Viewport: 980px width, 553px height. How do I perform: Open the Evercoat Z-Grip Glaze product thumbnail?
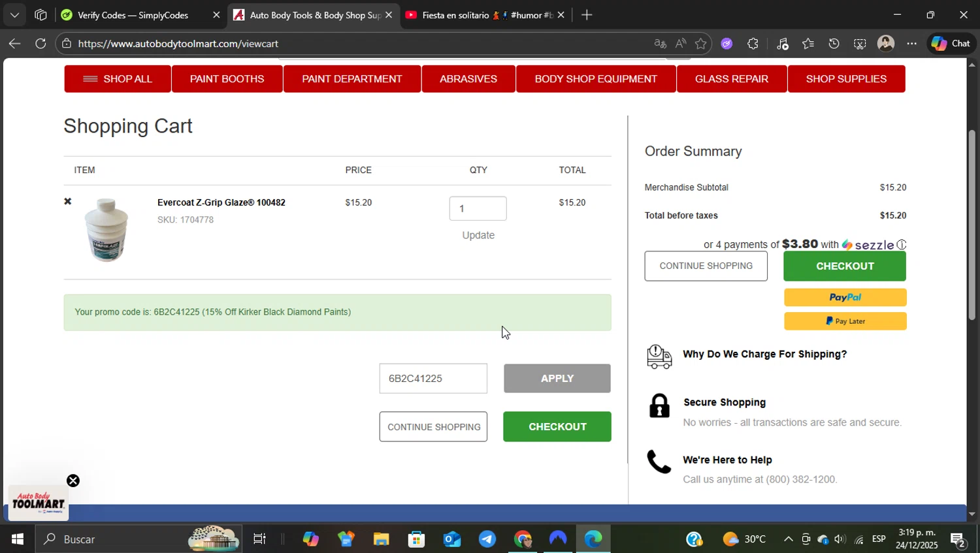[106, 230]
